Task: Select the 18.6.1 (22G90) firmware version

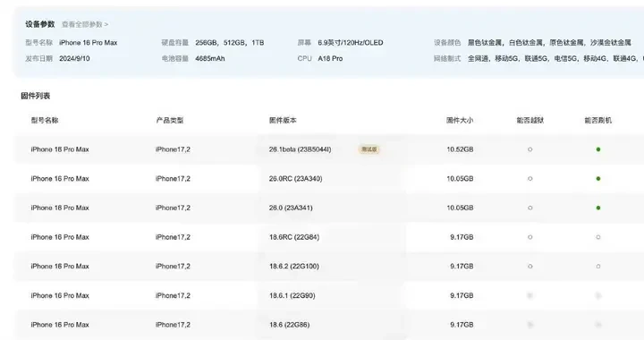Action: 292,295
